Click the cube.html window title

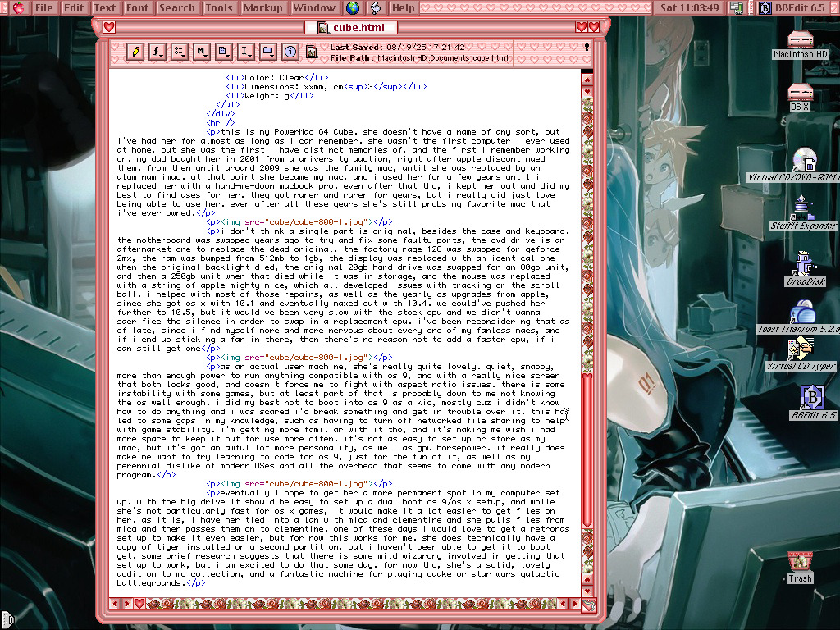click(358, 28)
